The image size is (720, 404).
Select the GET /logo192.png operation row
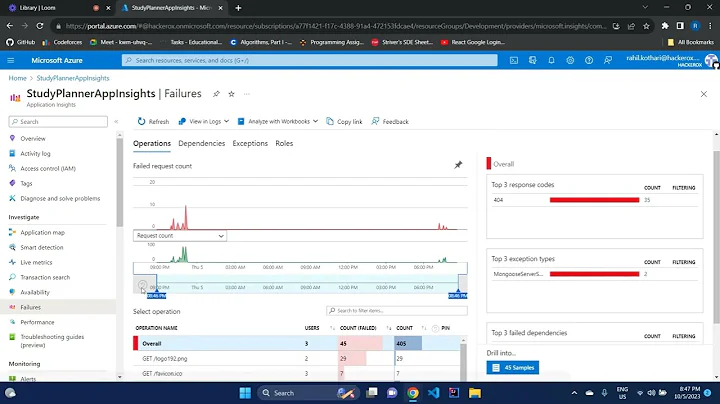[297, 359]
